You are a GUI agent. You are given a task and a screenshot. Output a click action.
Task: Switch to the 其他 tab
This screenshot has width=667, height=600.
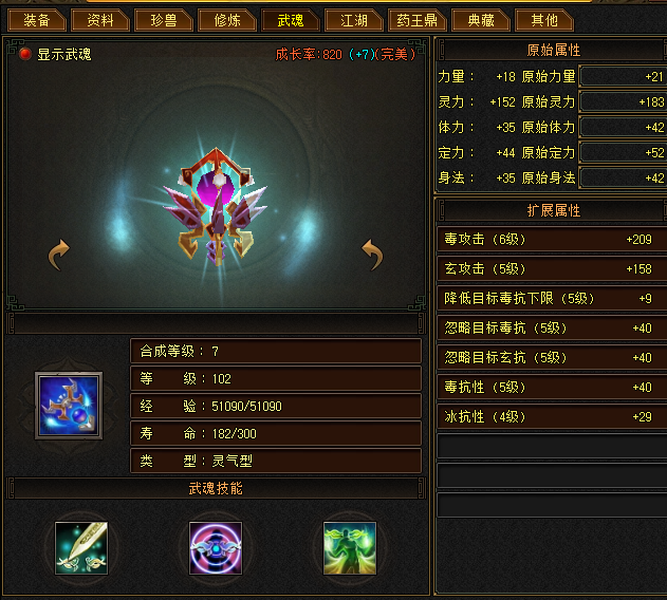pyautogui.click(x=544, y=20)
